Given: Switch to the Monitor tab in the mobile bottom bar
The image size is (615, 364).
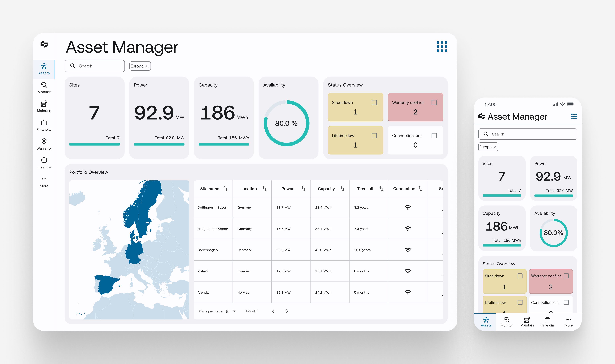Looking at the screenshot, I should tap(506, 322).
